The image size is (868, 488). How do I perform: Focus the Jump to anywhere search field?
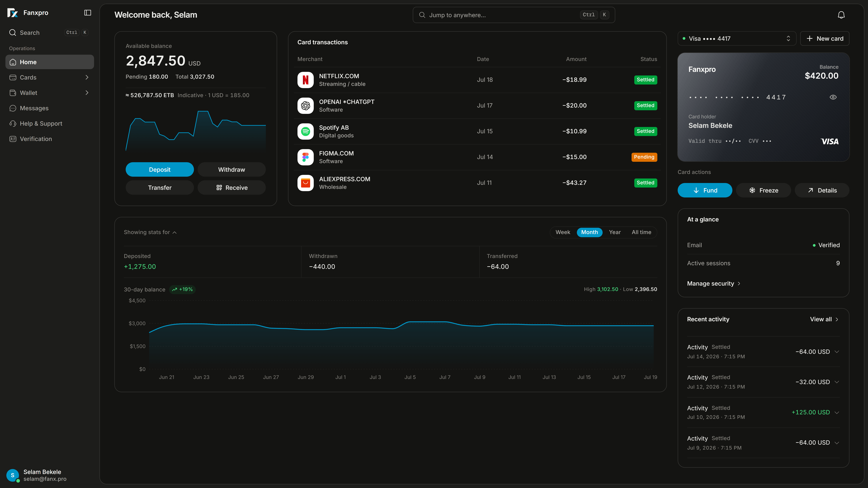click(x=514, y=15)
